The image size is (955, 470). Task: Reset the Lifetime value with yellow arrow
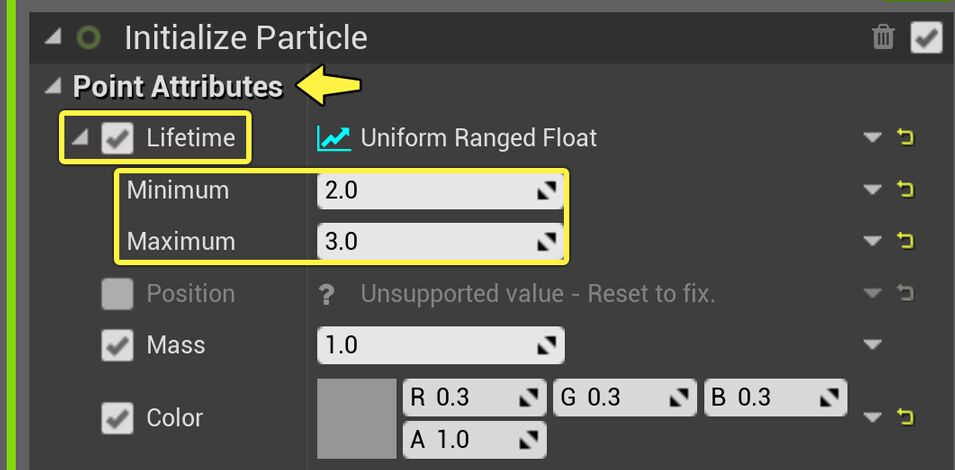[x=906, y=138]
